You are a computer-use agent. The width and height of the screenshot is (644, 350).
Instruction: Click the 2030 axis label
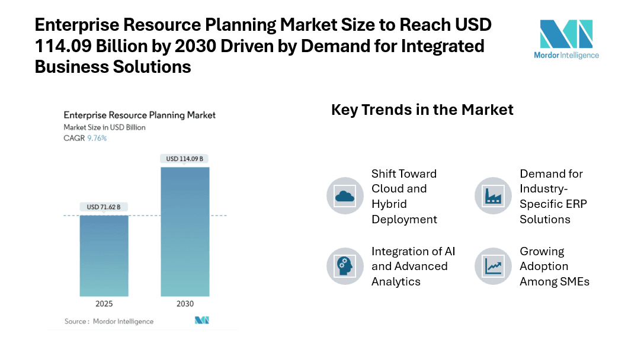point(185,304)
